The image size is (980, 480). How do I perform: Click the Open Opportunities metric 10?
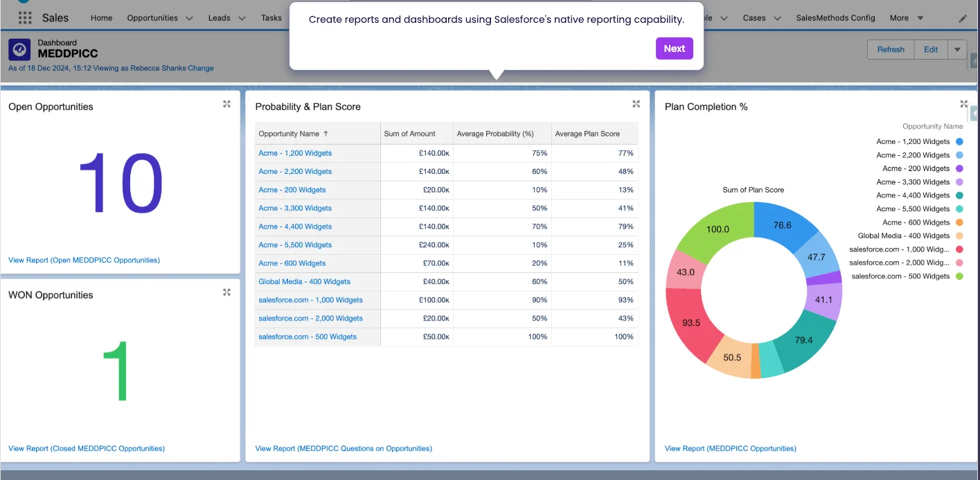tap(121, 183)
